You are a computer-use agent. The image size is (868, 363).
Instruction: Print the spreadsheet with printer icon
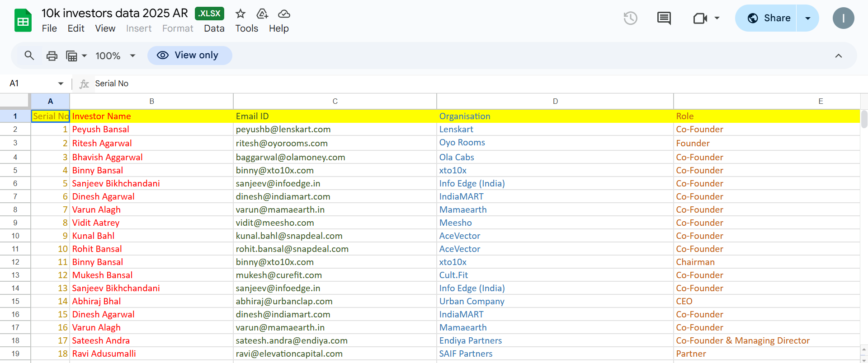pyautogui.click(x=52, y=56)
